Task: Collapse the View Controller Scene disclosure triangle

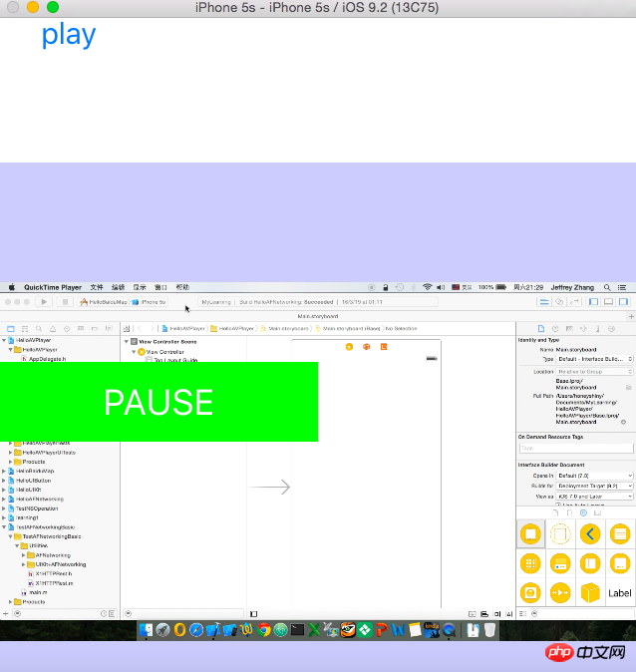Action: point(127,342)
